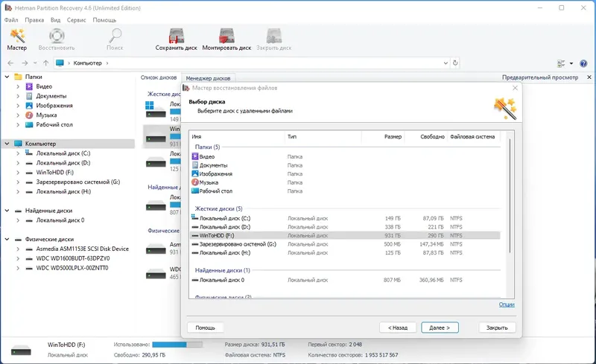Expand WinToHDD (F:) in the tree
Image resolution: width=596 pixels, height=364 pixels.
(18, 172)
